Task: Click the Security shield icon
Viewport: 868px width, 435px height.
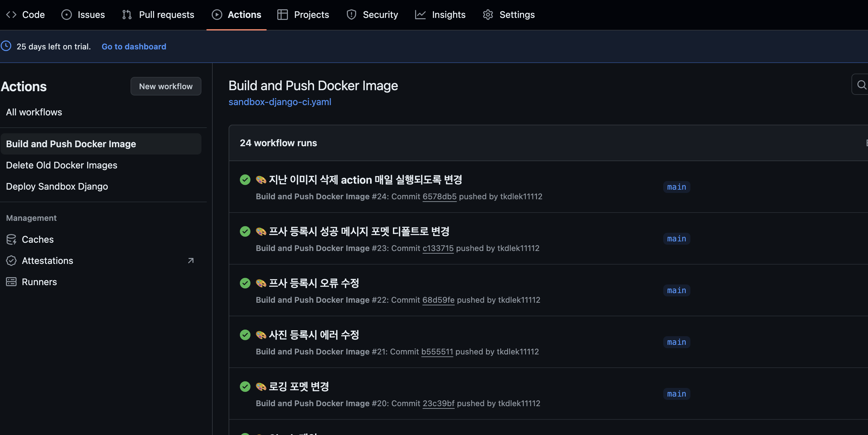Action: tap(351, 15)
